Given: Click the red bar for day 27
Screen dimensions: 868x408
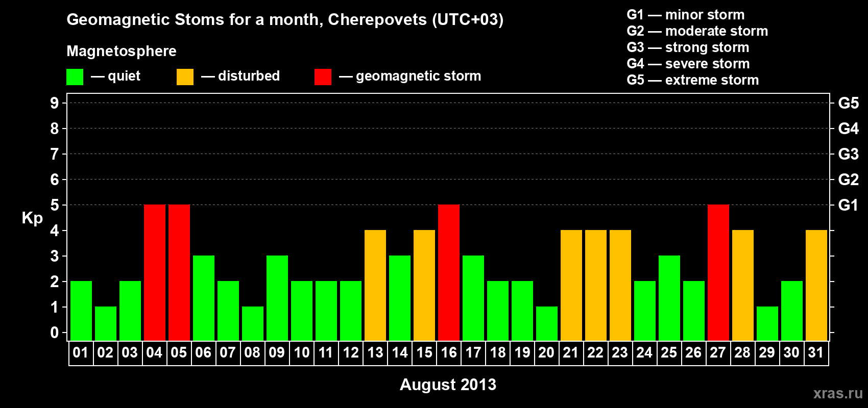Looking at the screenshot, I should click(718, 273).
